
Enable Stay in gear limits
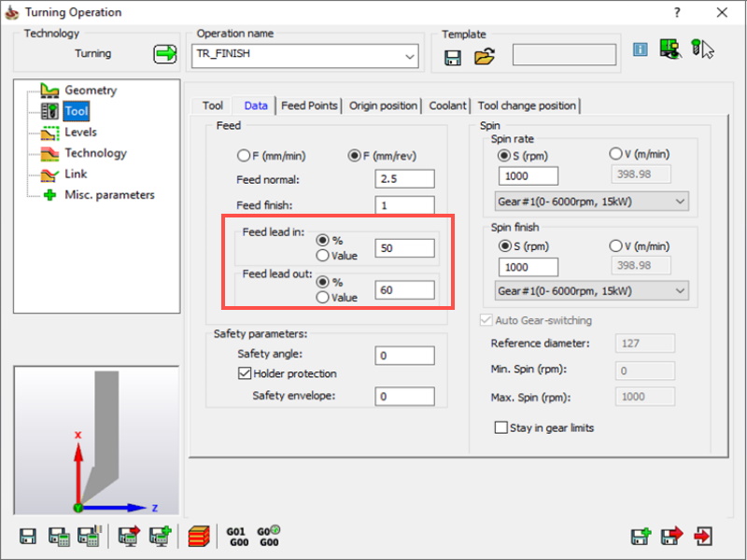(501, 427)
